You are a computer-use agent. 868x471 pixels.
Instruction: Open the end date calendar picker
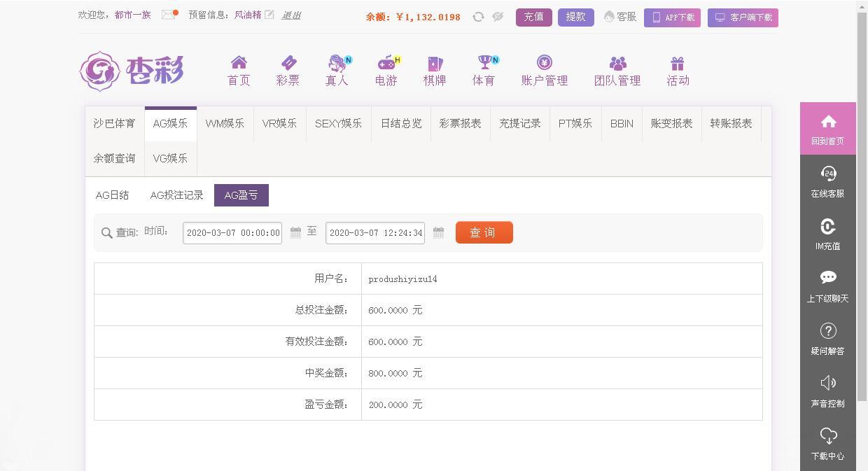438,233
